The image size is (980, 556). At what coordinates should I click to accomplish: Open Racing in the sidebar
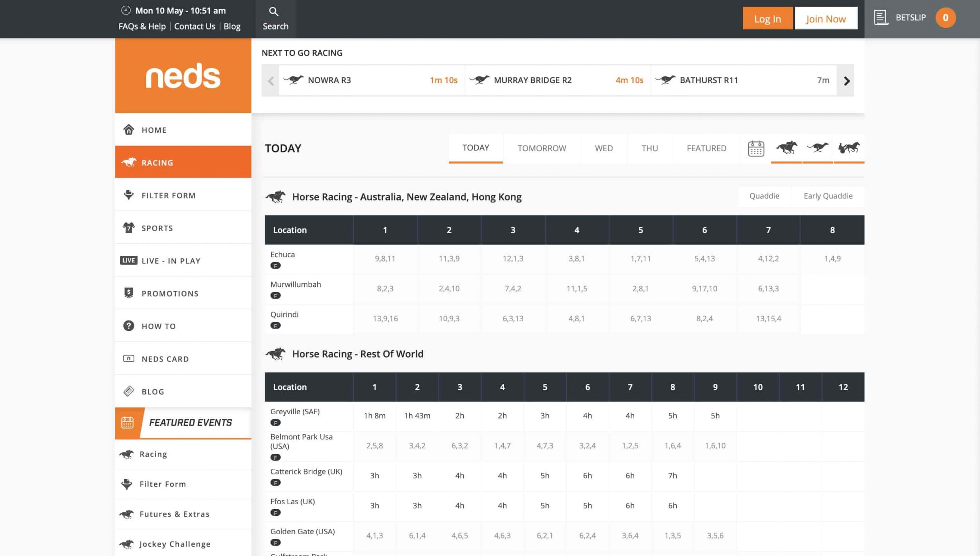tap(183, 162)
